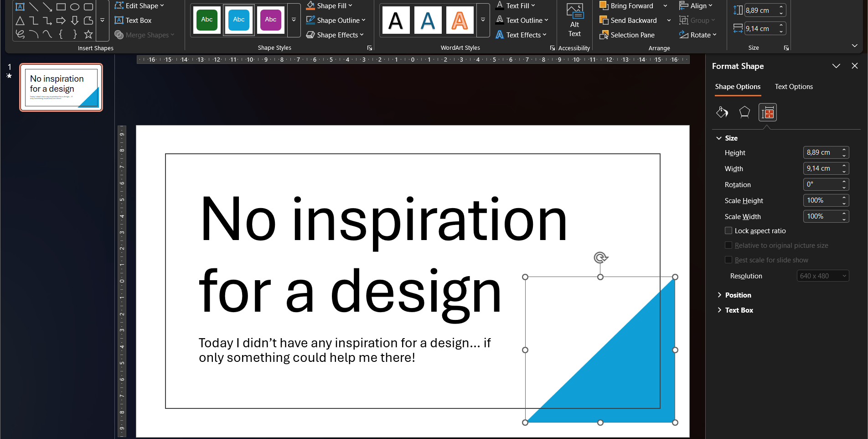
Task: Switch to Shape Options tab
Action: pyautogui.click(x=737, y=87)
